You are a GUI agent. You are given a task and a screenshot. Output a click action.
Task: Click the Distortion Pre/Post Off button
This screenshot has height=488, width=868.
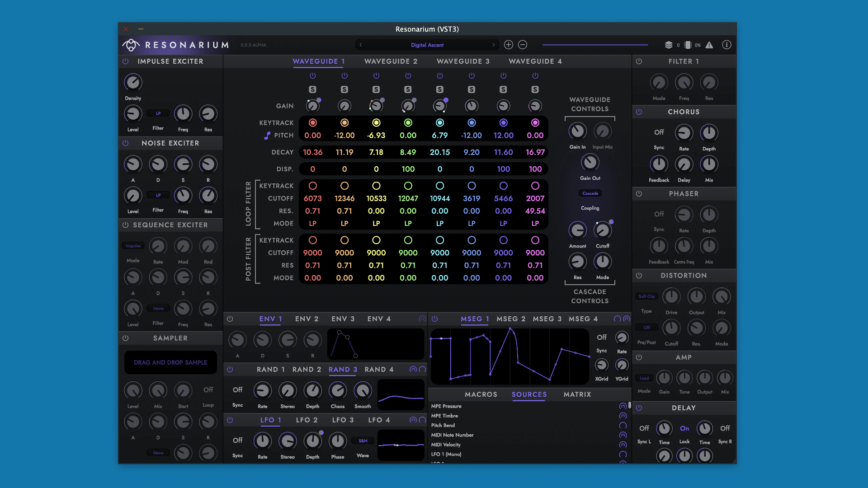646,328
